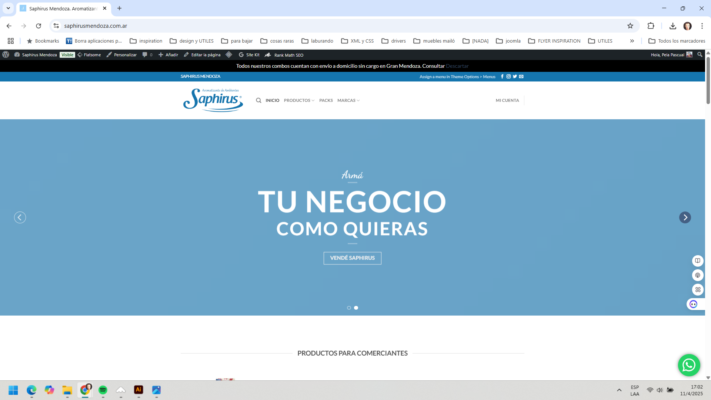Open the Flatsome theme menu
The height and width of the screenshot is (400, 711).
[89, 55]
